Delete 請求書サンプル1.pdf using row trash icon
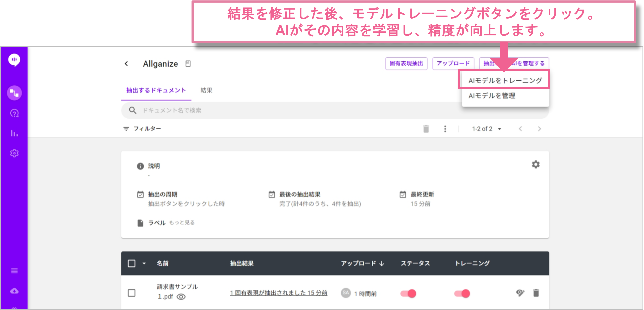Viewport: 644px width, 310px height. 536,293
